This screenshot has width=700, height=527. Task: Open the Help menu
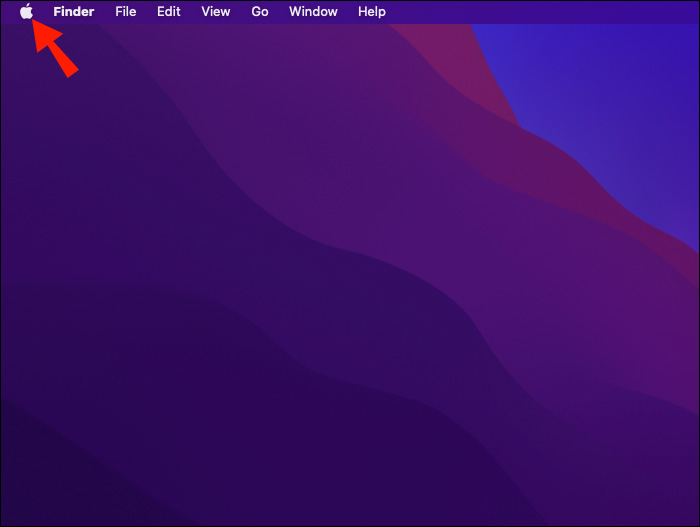pos(371,12)
